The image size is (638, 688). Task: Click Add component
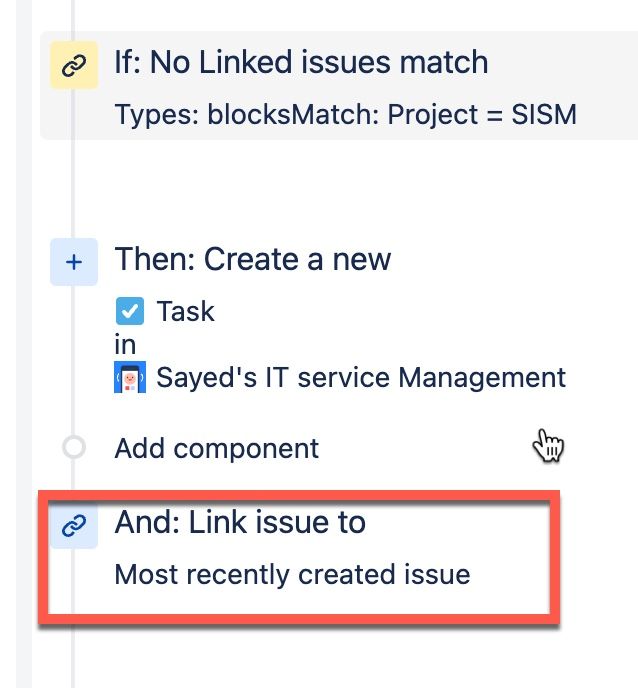coord(216,448)
